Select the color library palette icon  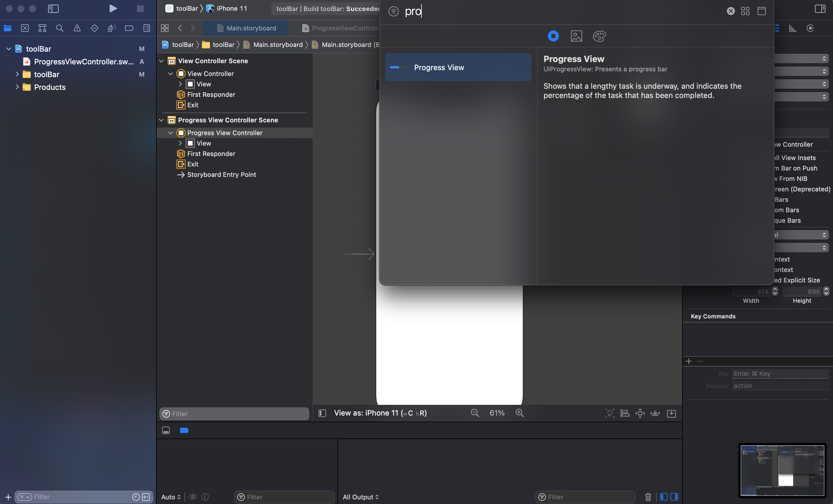click(x=599, y=36)
